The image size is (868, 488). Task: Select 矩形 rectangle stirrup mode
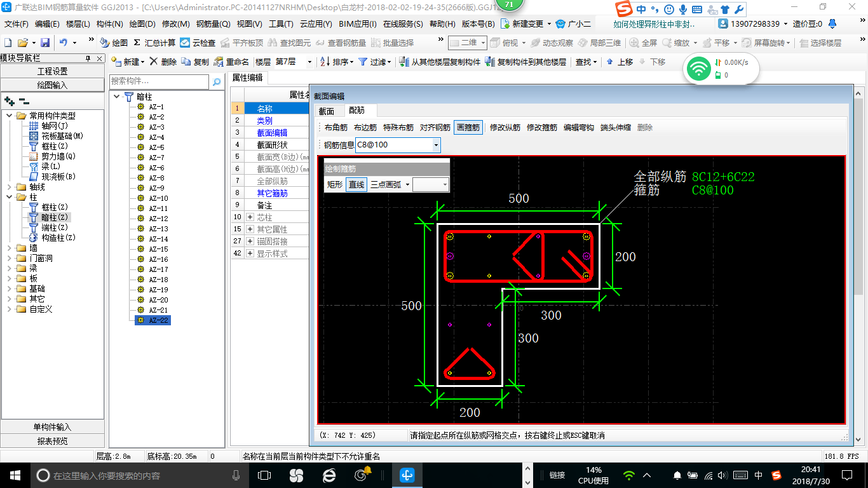tap(335, 184)
